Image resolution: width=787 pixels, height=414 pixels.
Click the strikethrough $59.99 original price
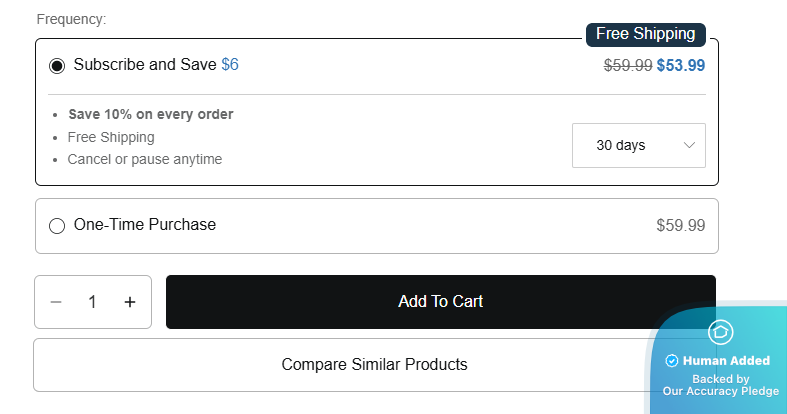[x=628, y=65]
